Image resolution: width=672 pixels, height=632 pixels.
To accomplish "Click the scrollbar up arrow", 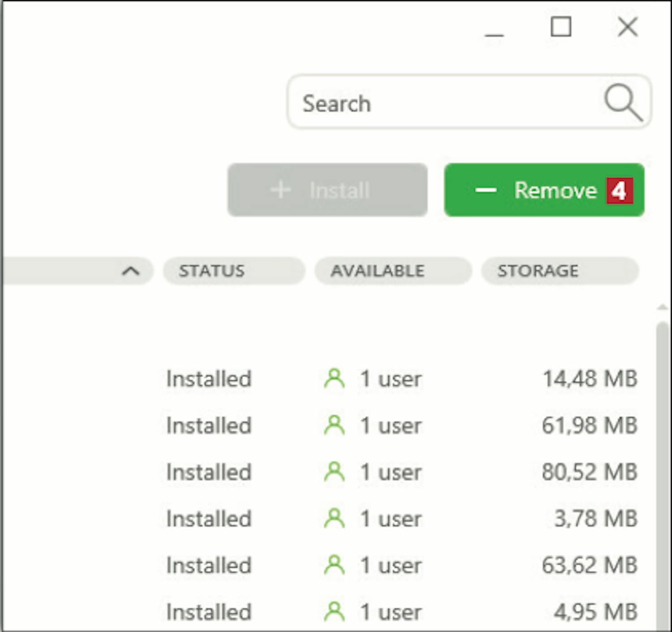I will pyautogui.click(x=662, y=307).
